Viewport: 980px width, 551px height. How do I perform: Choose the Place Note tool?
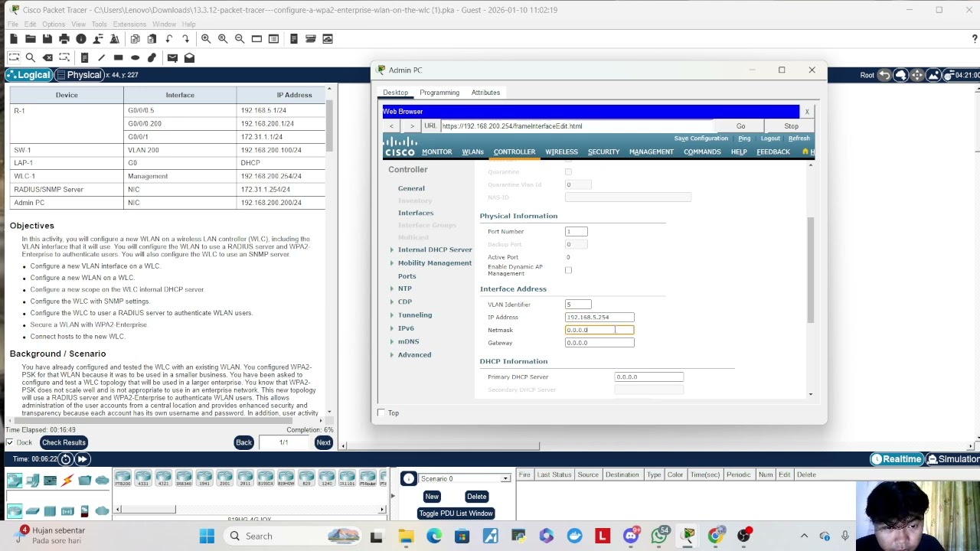point(84,57)
